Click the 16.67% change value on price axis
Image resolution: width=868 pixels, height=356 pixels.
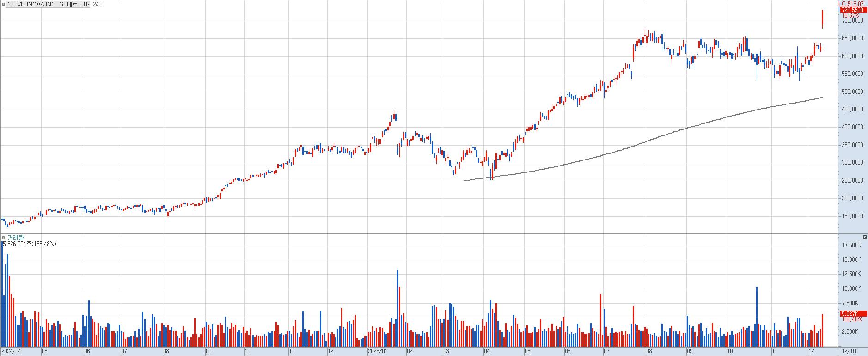(x=850, y=15)
